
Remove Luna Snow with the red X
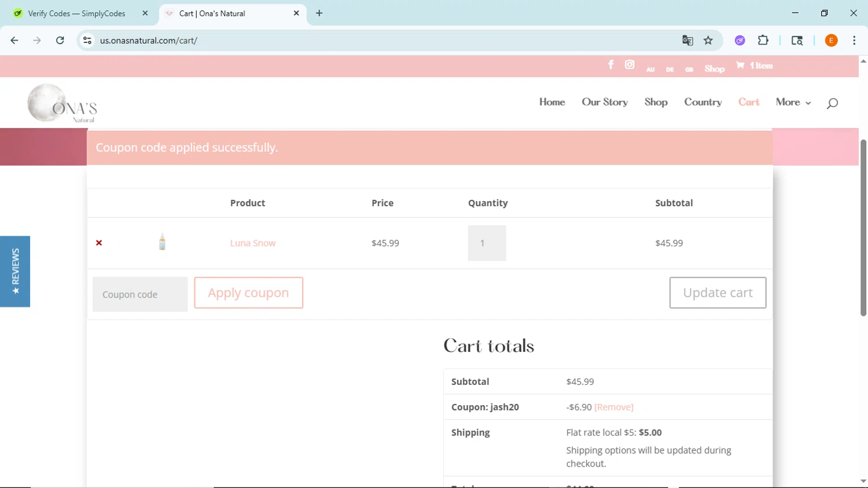pos(99,243)
